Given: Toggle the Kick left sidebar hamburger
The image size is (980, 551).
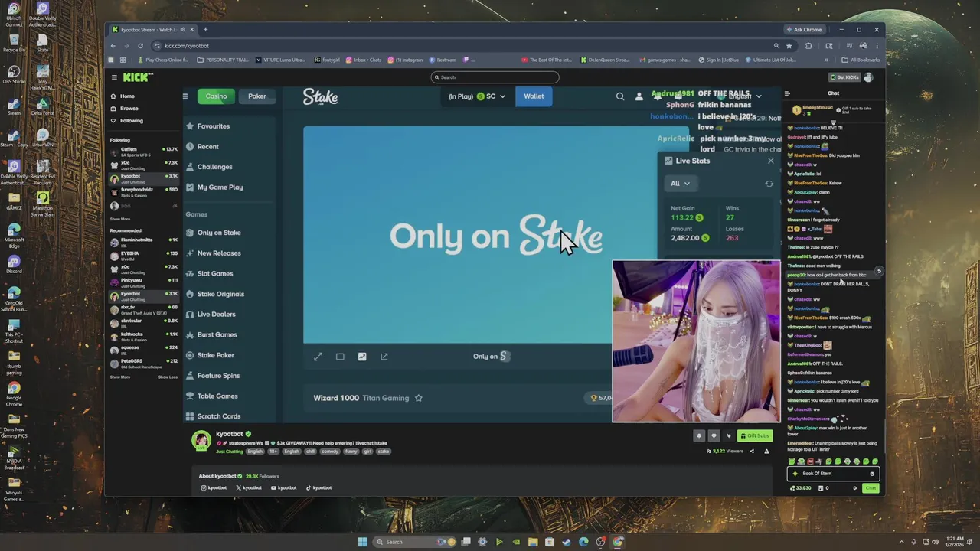Looking at the screenshot, I should [x=114, y=77].
